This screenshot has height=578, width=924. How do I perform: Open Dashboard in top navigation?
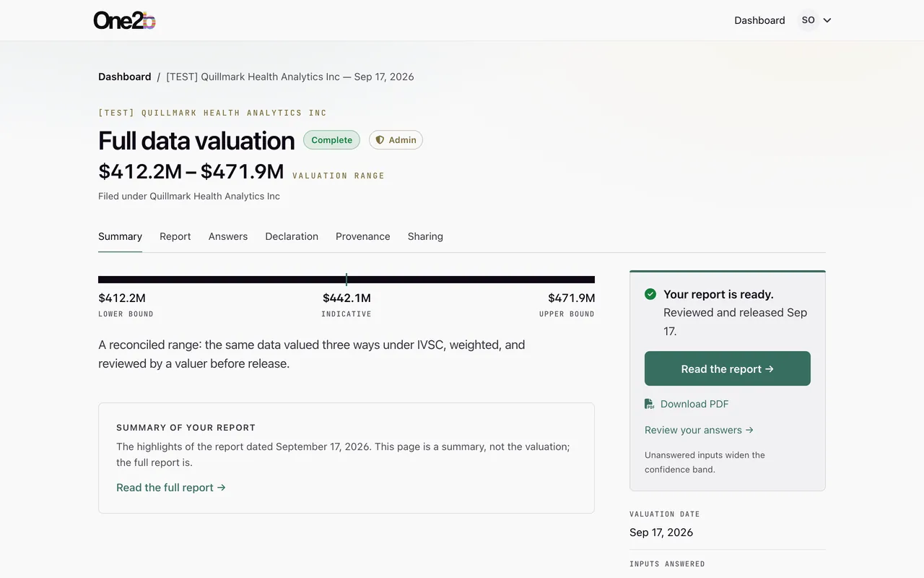tap(759, 20)
